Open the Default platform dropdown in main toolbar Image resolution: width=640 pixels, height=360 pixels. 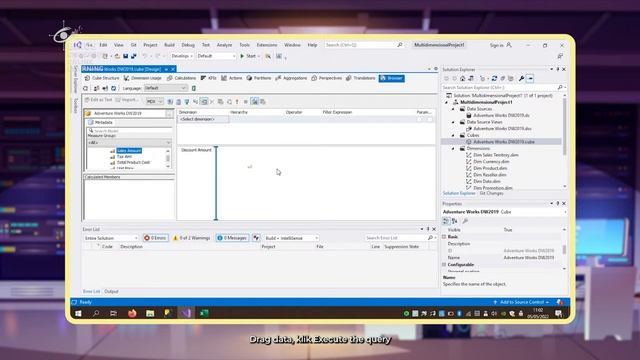(x=216, y=56)
